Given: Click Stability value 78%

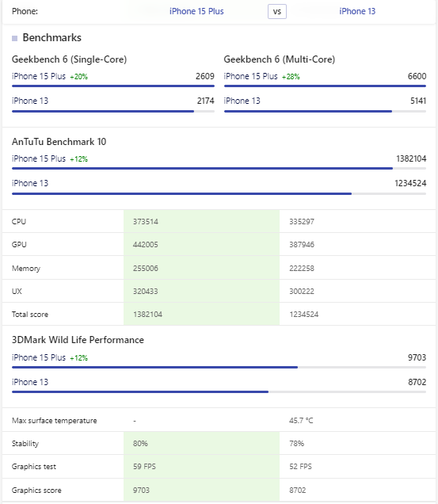Looking at the screenshot, I should click(x=296, y=444).
